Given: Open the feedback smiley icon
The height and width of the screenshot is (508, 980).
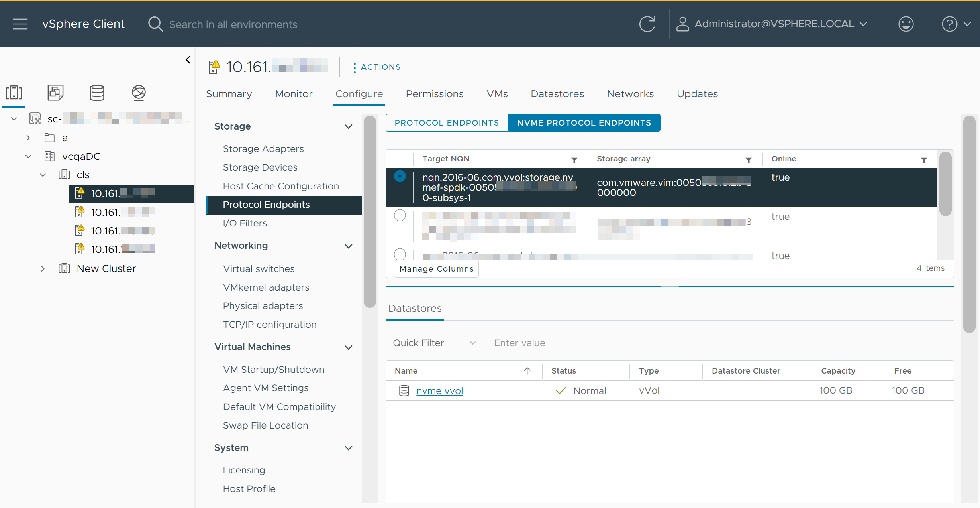Looking at the screenshot, I should click(906, 24).
